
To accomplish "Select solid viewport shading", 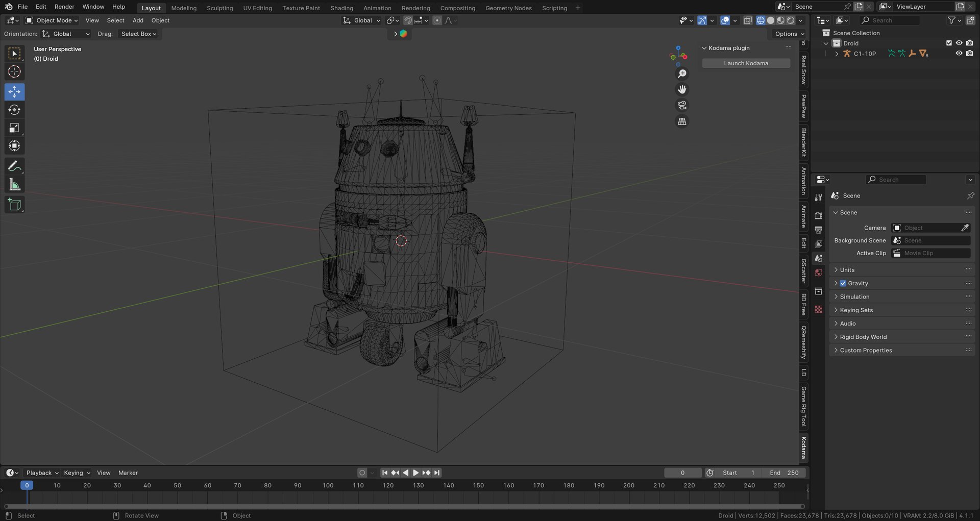I will coord(771,20).
